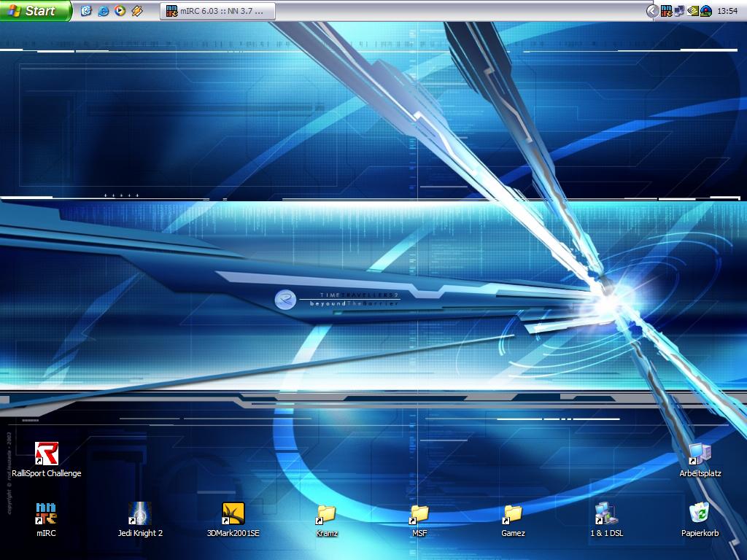747x560 pixels.
Task: Select the Kramz folder shortcut
Action: [x=327, y=514]
